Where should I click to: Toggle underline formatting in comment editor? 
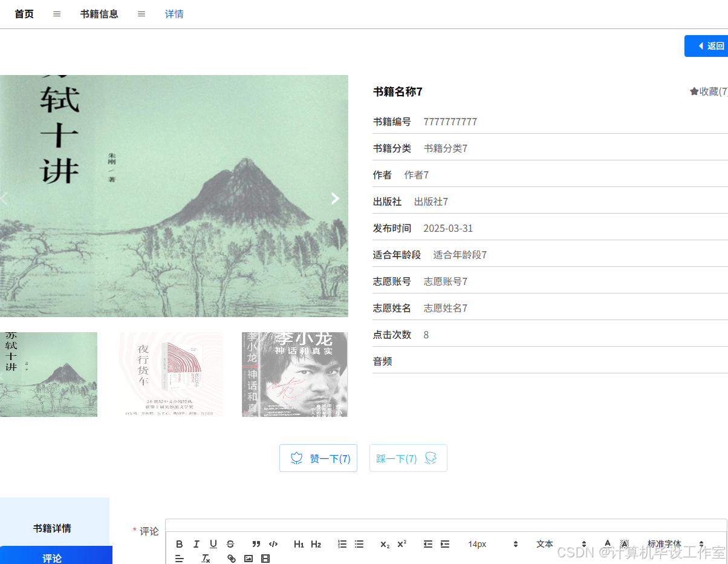pos(213,544)
